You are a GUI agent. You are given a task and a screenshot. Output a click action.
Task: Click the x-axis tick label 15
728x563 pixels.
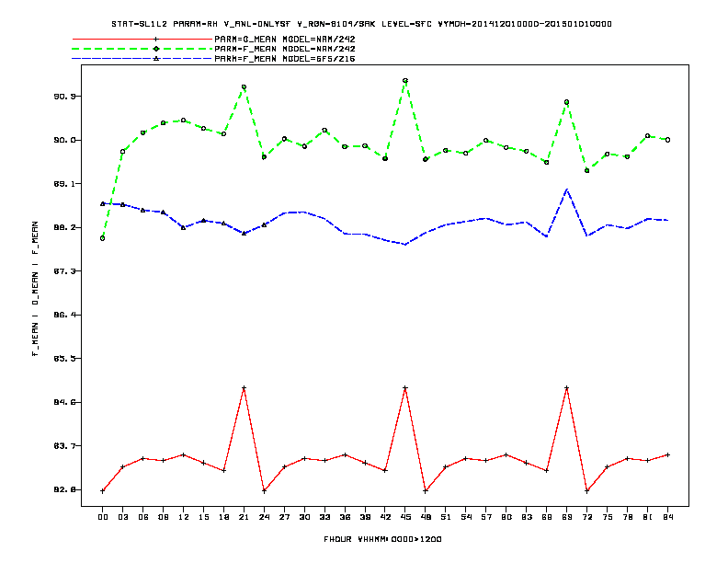coord(203,517)
